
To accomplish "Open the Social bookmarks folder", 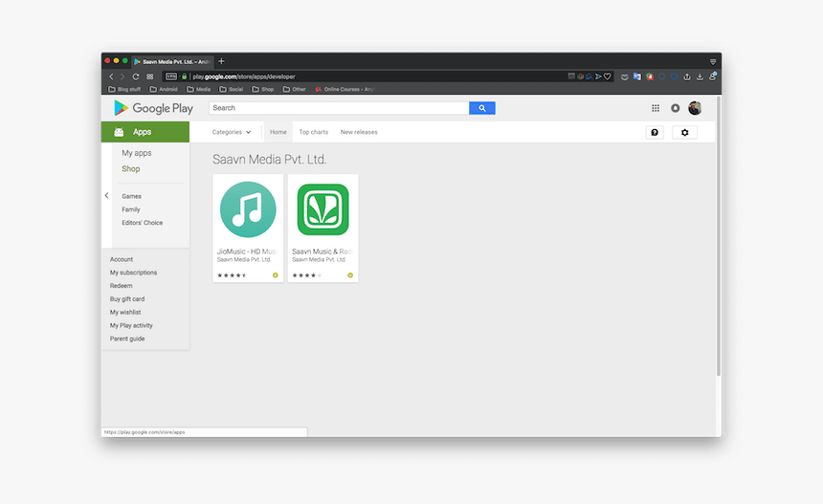I will point(232,89).
